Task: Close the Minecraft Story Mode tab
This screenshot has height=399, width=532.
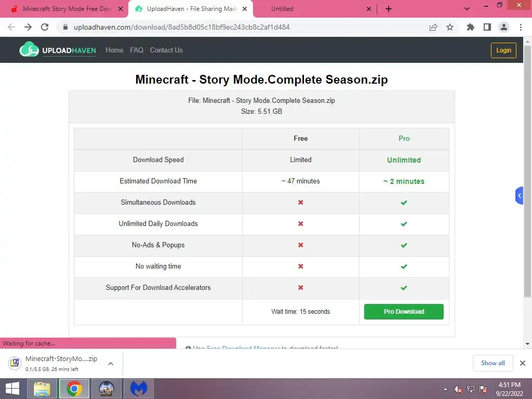Action: coord(121,9)
